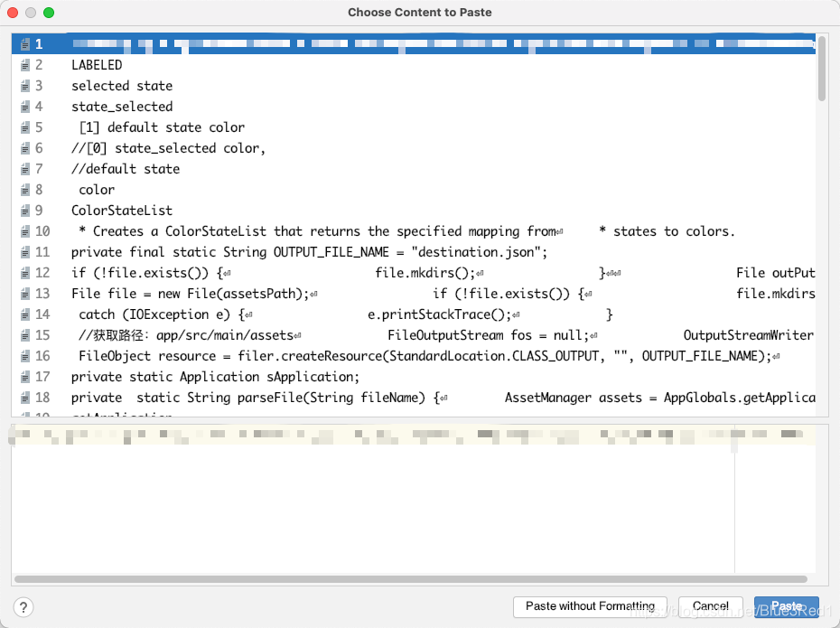The width and height of the screenshot is (840, 628).
Task: Select 'File file = new File(assetsPath)' entry
Action: (x=414, y=294)
